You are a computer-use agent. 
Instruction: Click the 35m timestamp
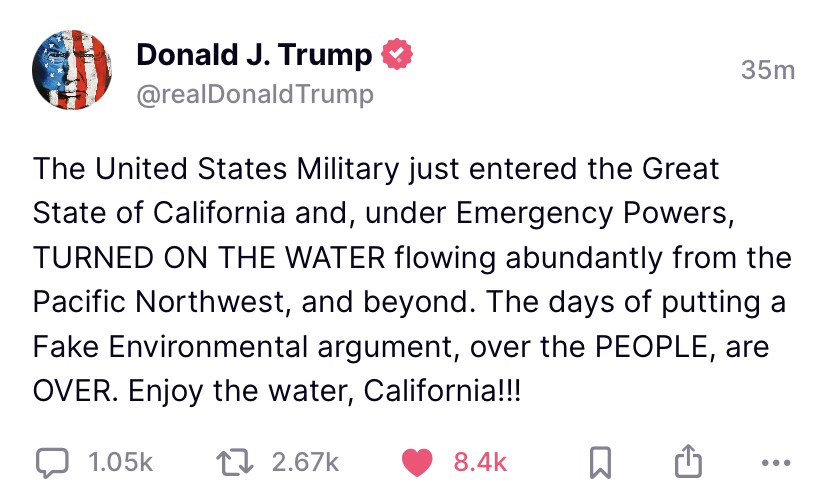click(x=767, y=70)
